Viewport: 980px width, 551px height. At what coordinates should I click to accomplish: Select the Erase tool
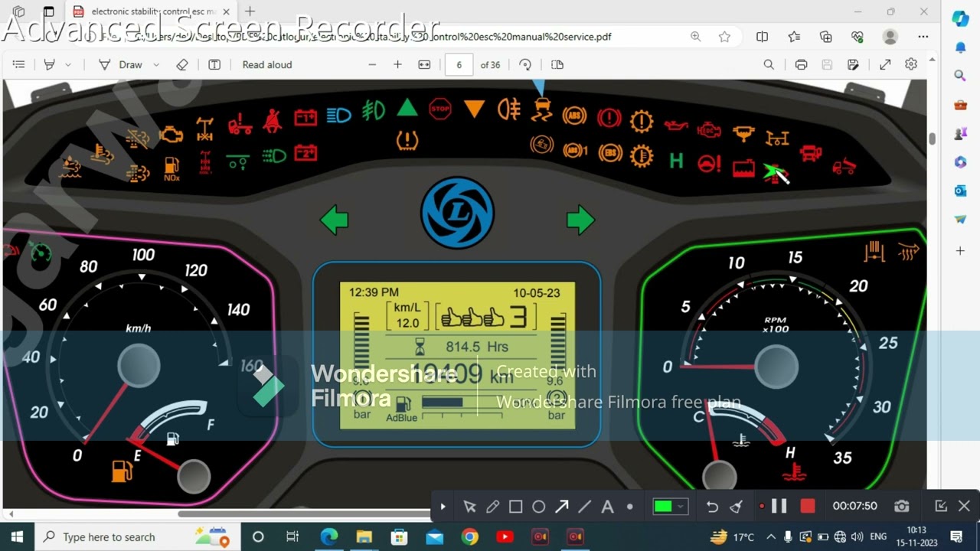182,65
